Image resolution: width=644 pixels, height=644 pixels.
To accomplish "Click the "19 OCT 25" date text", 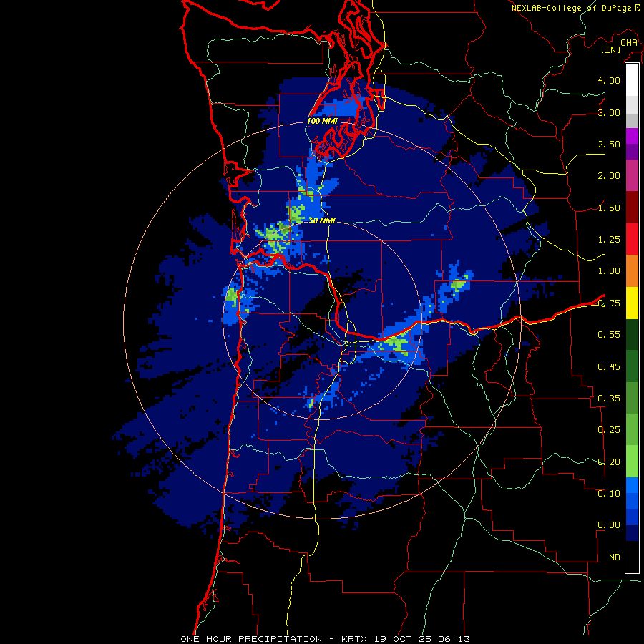I will click(x=403, y=639).
